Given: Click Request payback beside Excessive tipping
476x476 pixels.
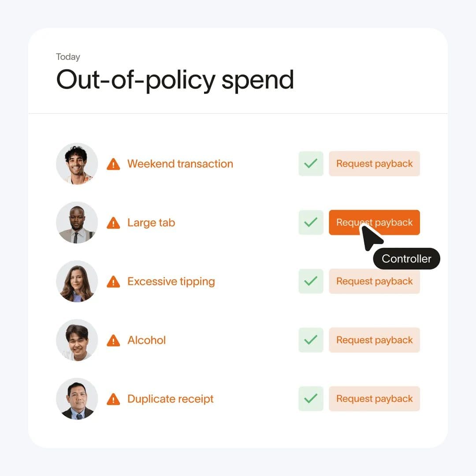Looking at the screenshot, I should [374, 281].
